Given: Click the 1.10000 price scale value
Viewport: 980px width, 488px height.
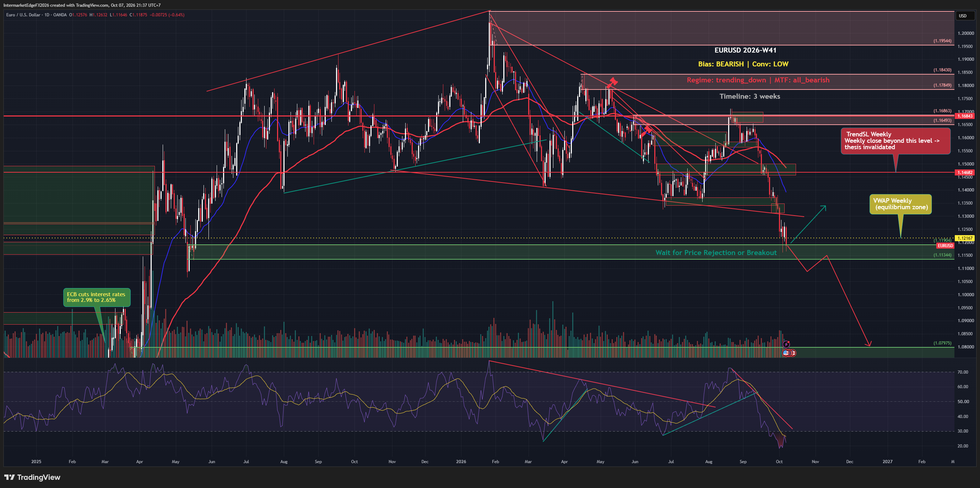Looking at the screenshot, I should coord(965,294).
